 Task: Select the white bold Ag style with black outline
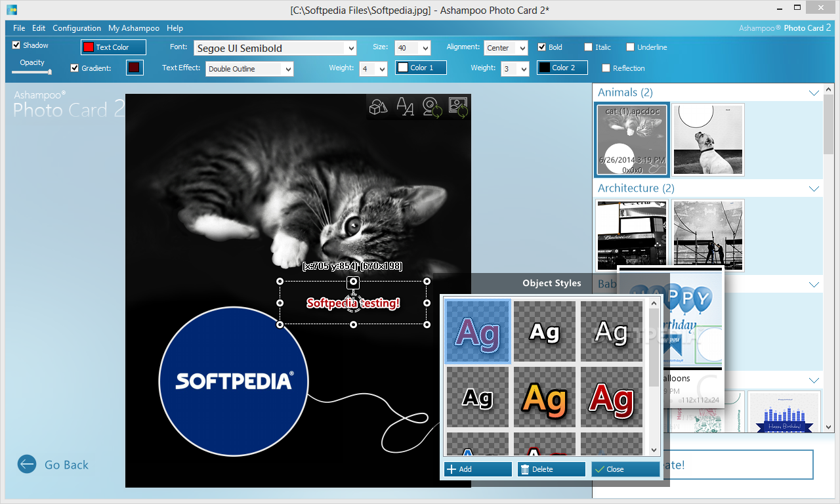pos(545,331)
